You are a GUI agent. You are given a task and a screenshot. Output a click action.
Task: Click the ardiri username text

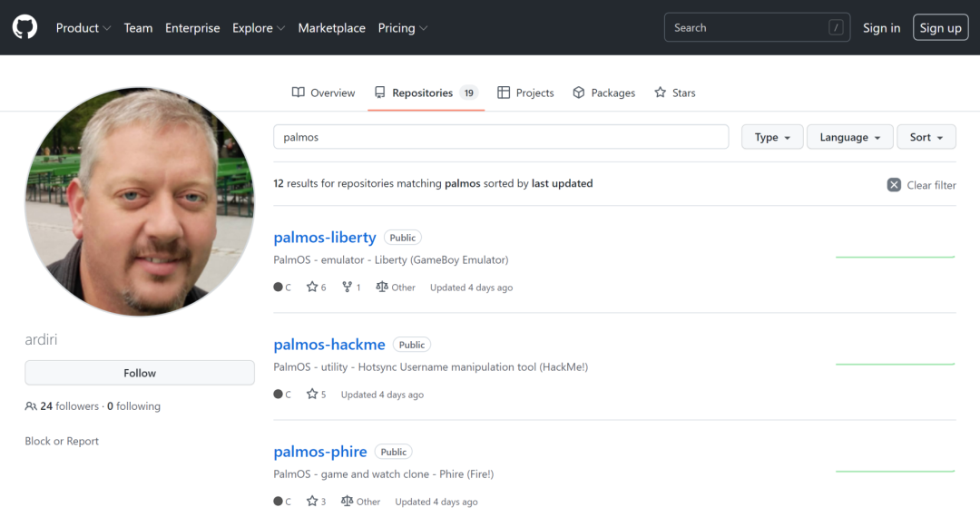pyautogui.click(x=41, y=339)
